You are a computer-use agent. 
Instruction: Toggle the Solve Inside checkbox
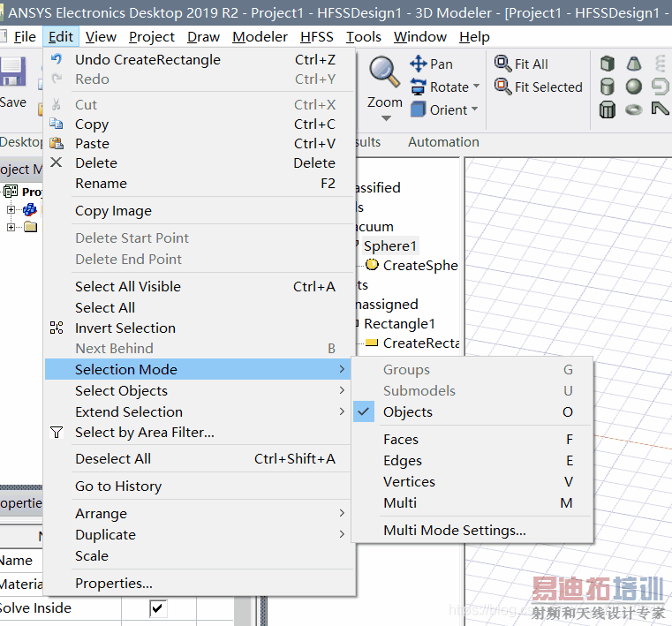click(x=158, y=608)
